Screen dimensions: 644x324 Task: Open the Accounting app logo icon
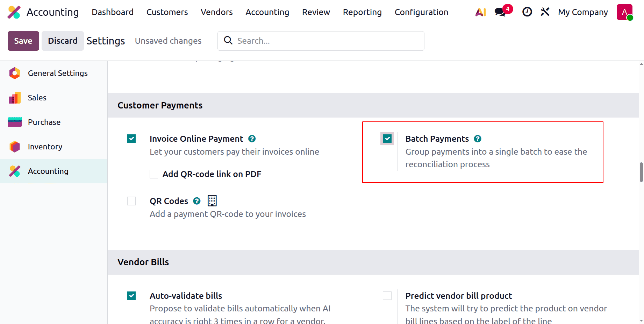(x=14, y=12)
